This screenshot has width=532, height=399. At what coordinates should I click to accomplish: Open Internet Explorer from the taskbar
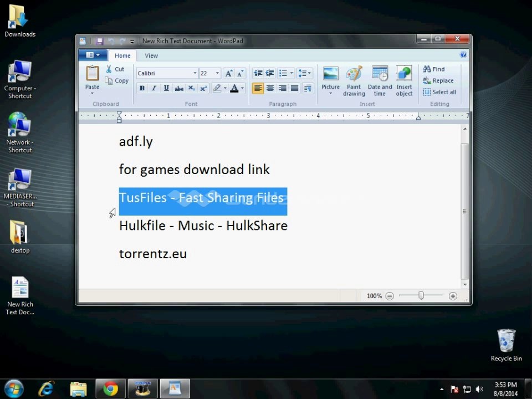[46, 389]
